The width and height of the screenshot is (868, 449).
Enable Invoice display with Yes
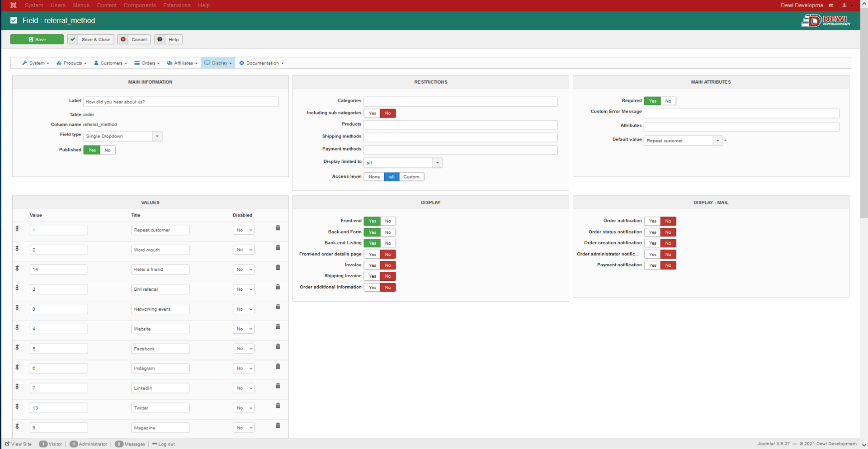click(372, 265)
